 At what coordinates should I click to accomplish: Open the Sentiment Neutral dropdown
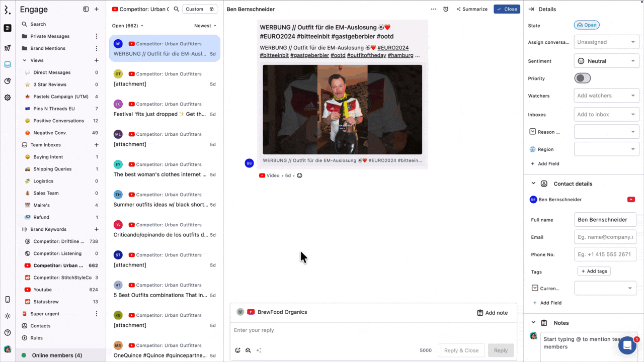coord(607,61)
